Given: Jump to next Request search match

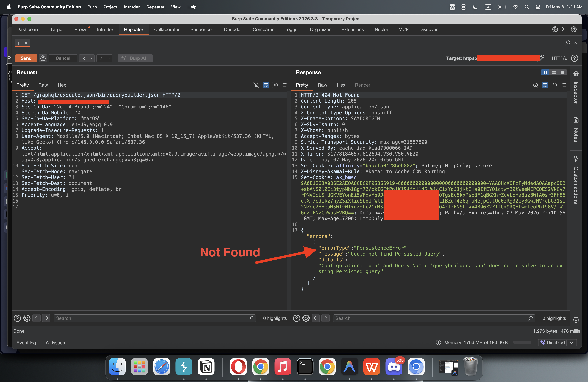Looking at the screenshot, I should tap(46, 318).
